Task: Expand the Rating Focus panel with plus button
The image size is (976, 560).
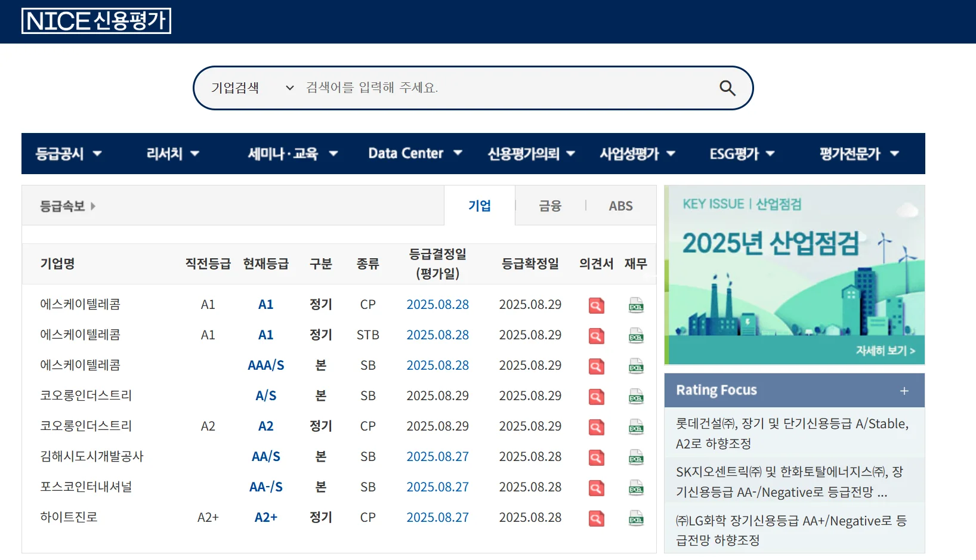Action: (904, 391)
